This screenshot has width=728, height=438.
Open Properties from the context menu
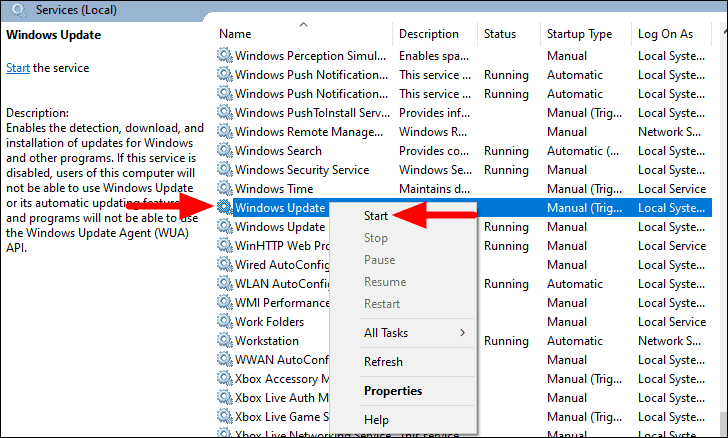[x=393, y=391]
